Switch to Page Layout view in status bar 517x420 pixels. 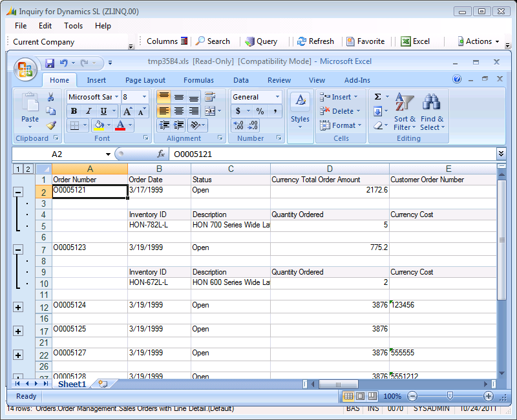click(360, 396)
